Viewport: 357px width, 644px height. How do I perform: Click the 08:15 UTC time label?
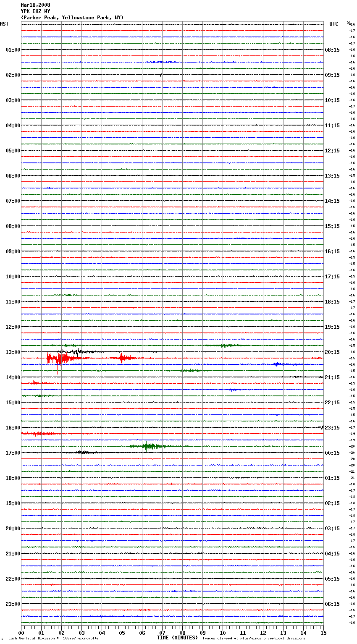tap(332, 50)
